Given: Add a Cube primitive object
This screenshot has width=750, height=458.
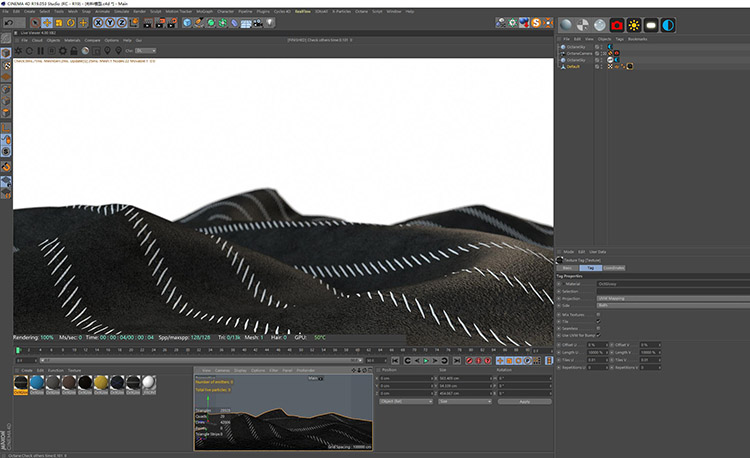Looking at the screenshot, I should coord(187,22).
